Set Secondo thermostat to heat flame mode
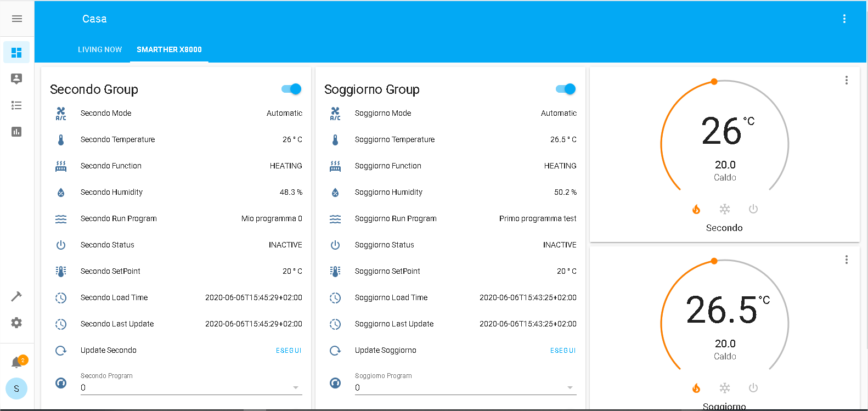Image resolution: width=868 pixels, height=411 pixels. pos(696,209)
